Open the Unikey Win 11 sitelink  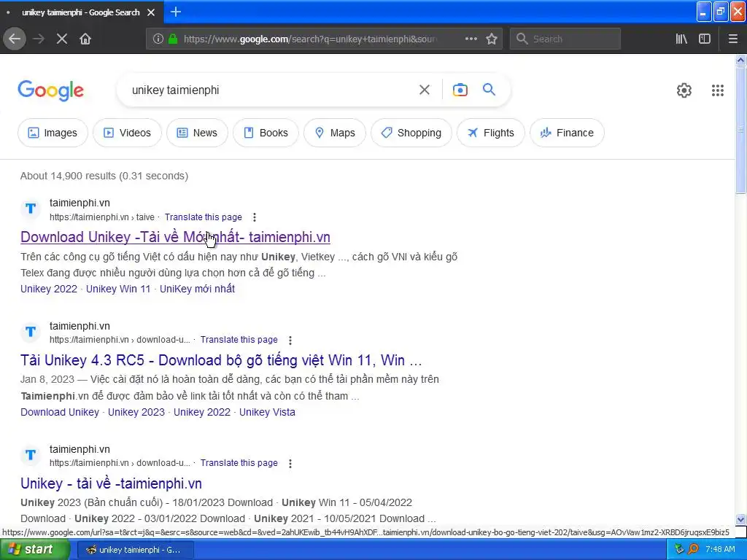coord(118,289)
